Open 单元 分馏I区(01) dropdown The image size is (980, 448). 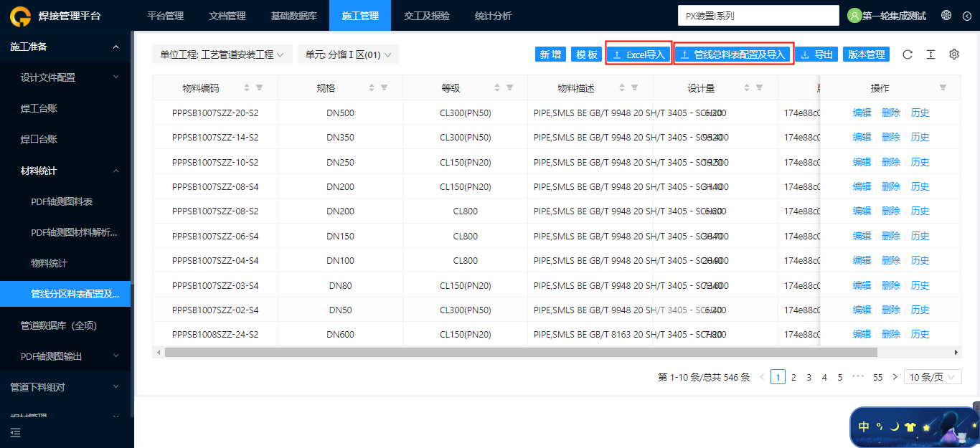point(349,54)
